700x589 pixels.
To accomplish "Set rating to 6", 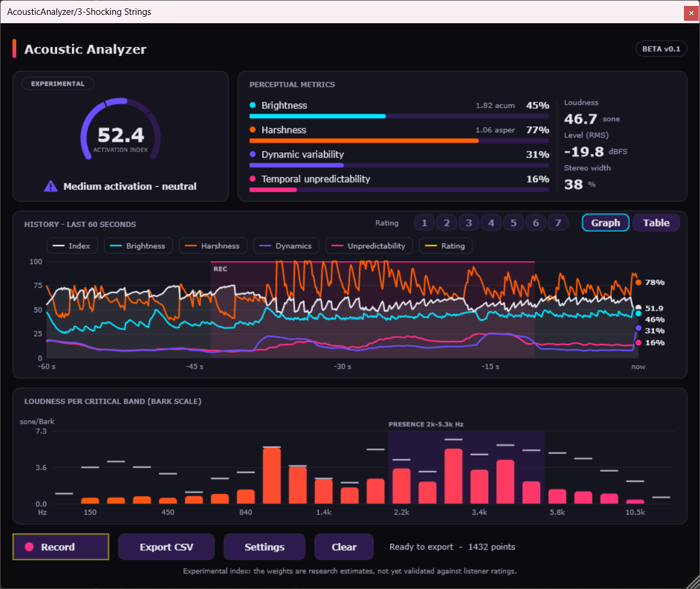I will click(536, 223).
